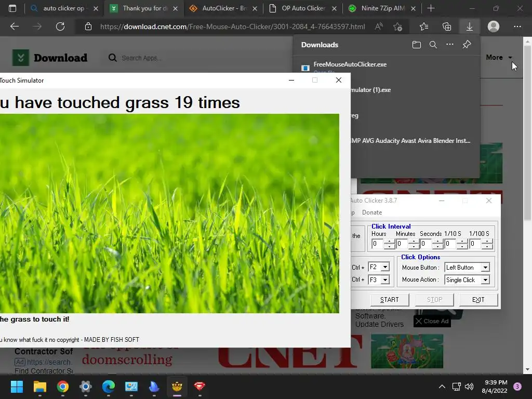Click the Minutes stepper arrows
The width and height of the screenshot is (532, 399).
click(414, 244)
